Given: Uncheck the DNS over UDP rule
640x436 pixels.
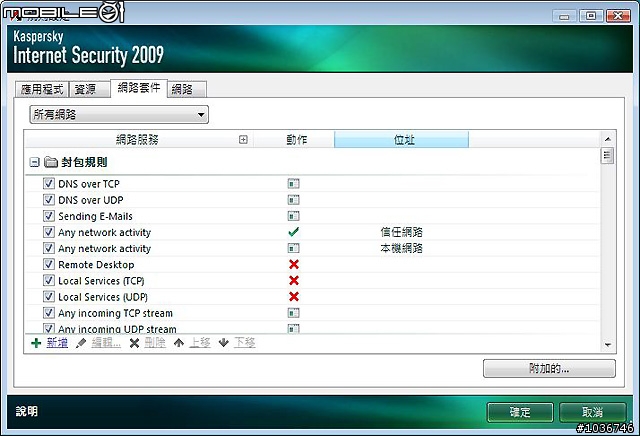Looking at the screenshot, I should 49,200.
